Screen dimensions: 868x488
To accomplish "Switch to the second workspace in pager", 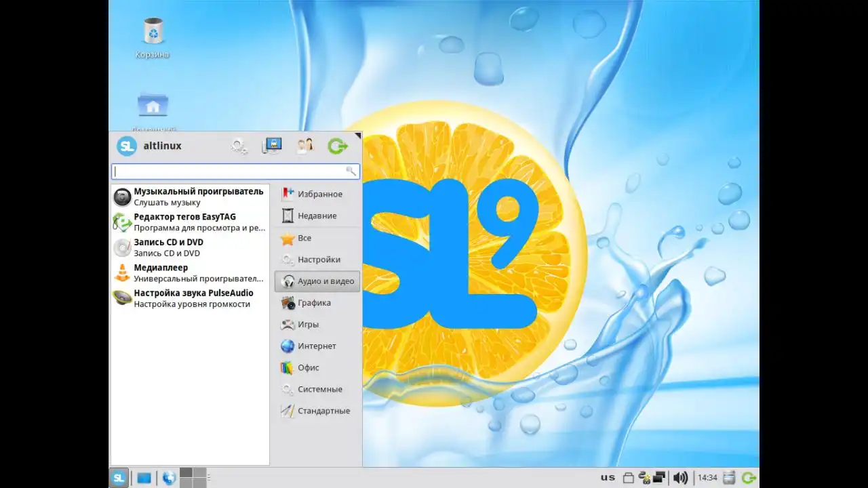I will coord(199,473).
